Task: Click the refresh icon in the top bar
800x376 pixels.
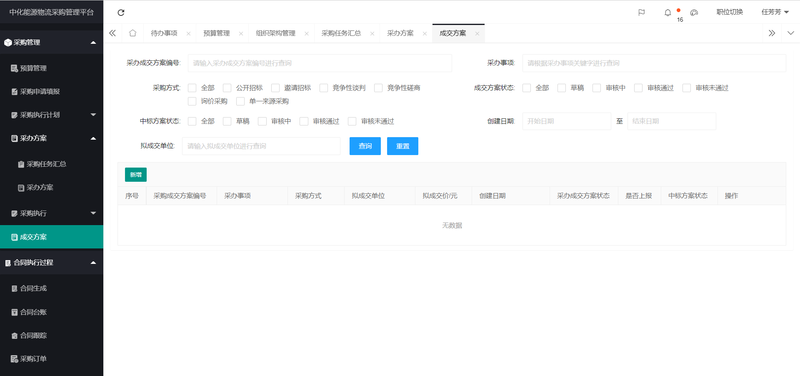Action: point(121,13)
